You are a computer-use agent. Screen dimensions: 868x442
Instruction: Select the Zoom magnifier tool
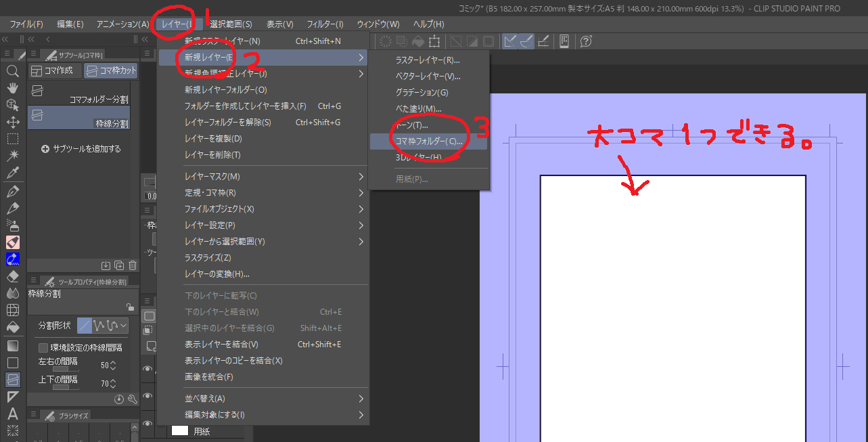[x=12, y=71]
